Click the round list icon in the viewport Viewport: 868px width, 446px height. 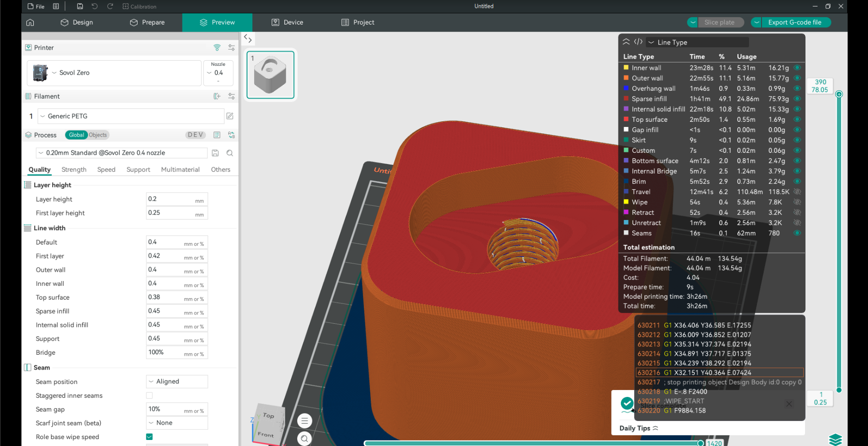tap(305, 421)
